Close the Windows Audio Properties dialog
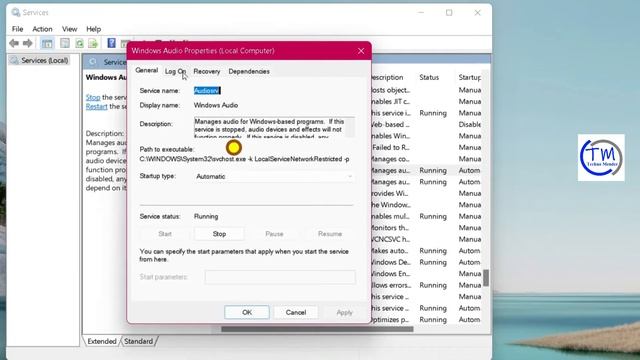 (x=361, y=51)
